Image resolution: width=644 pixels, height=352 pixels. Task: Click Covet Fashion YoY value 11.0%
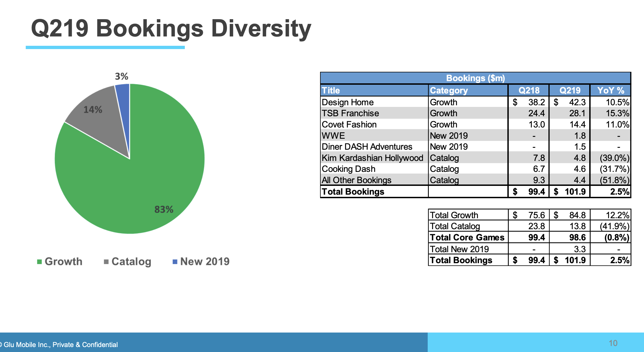617,124
